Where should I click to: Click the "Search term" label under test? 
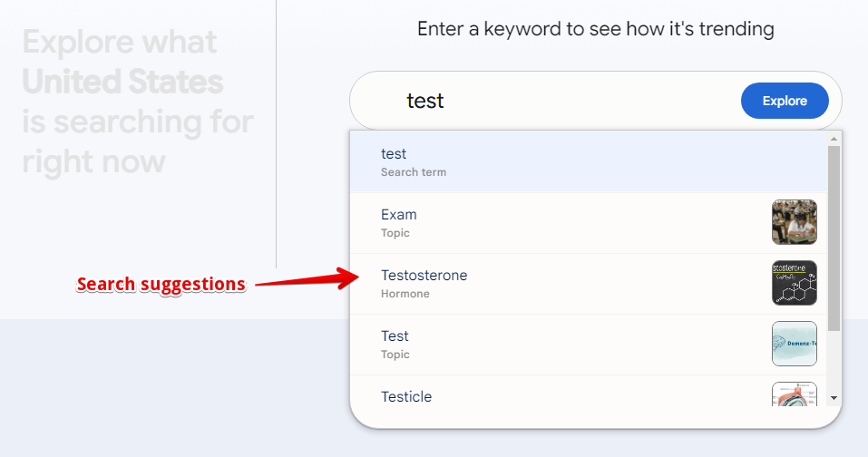tap(414, 172)
